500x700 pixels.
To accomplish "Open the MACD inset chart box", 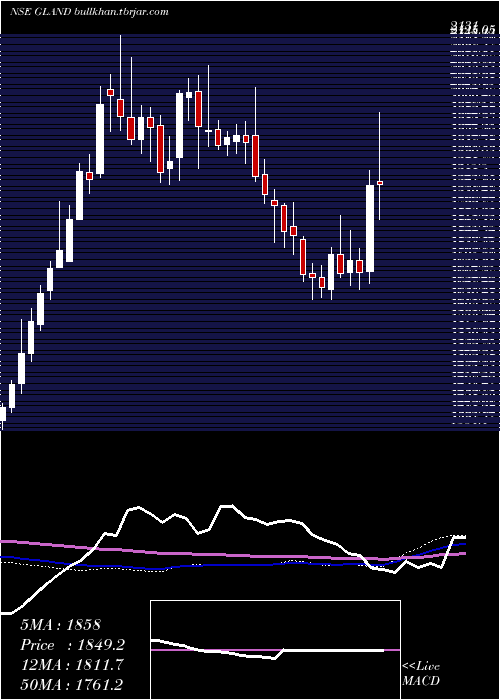I will 275,650.
